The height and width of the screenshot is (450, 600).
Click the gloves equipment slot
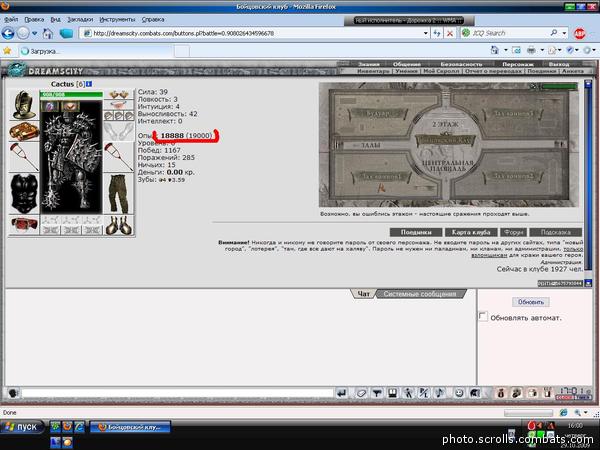pyautogui.click(x=119, y=131)
